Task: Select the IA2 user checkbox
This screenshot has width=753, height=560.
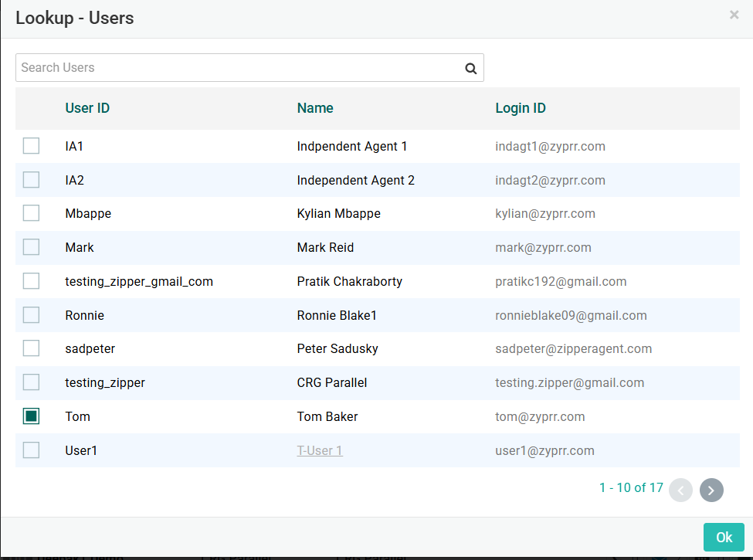Action: 31,180
